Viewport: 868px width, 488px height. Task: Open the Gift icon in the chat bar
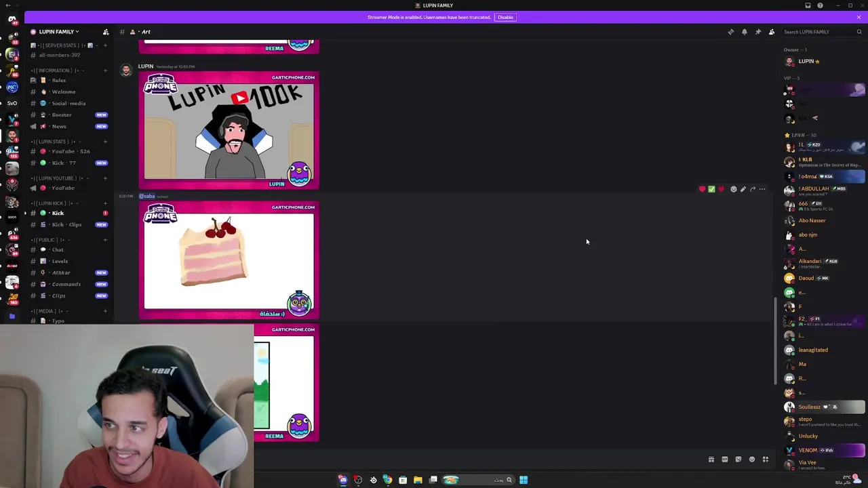pyautogui.click(x=711, y=460)
